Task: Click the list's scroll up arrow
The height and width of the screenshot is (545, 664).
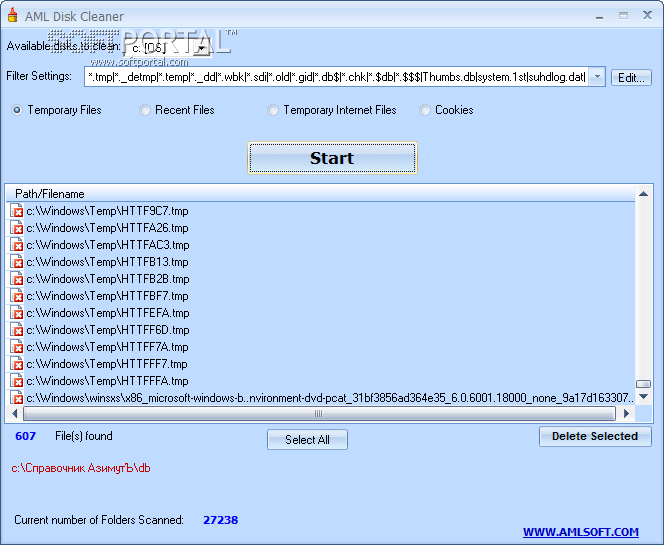Action: click(643, 194)
